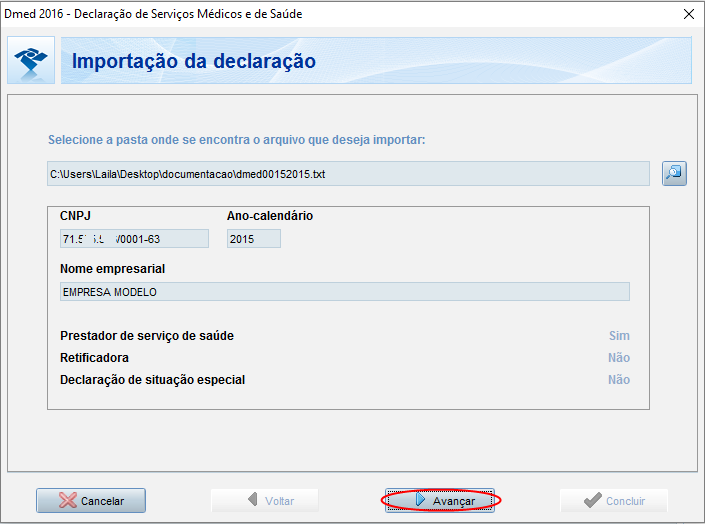705x524 pixels.
Task: Click the Cancelar button
Action: point(91,501)
